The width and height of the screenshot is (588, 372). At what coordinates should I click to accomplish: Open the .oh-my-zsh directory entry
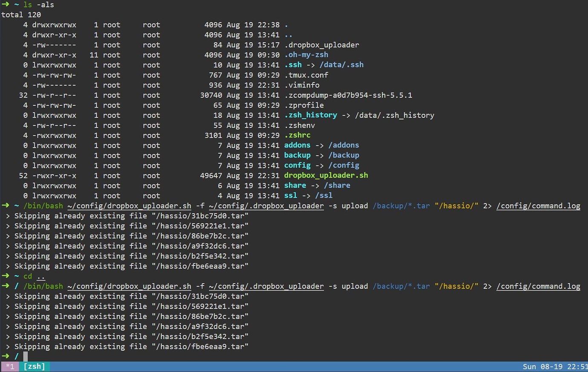point(306,55)
